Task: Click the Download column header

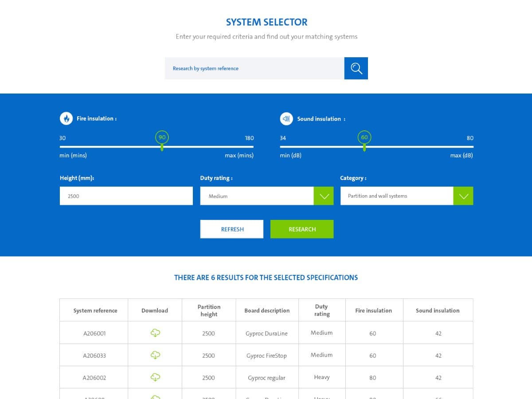Action: coord(155,310)
